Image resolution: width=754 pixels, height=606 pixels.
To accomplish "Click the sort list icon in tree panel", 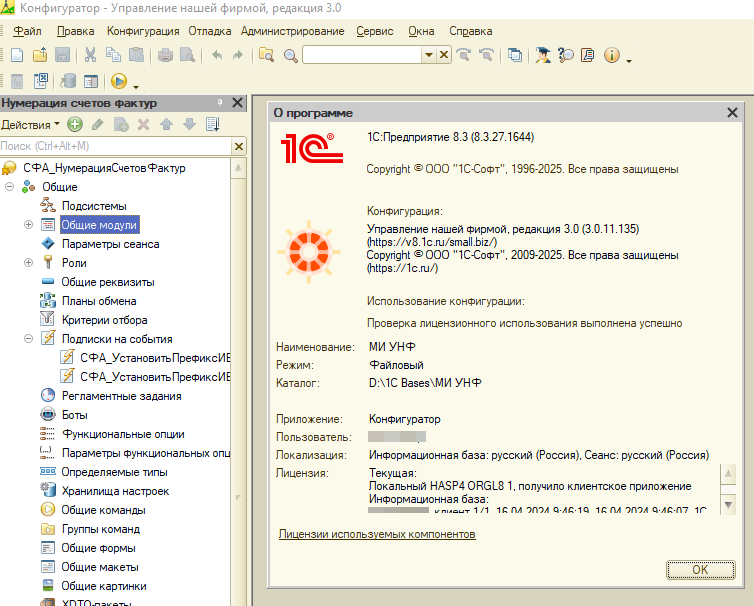I will tap(212, 125).
